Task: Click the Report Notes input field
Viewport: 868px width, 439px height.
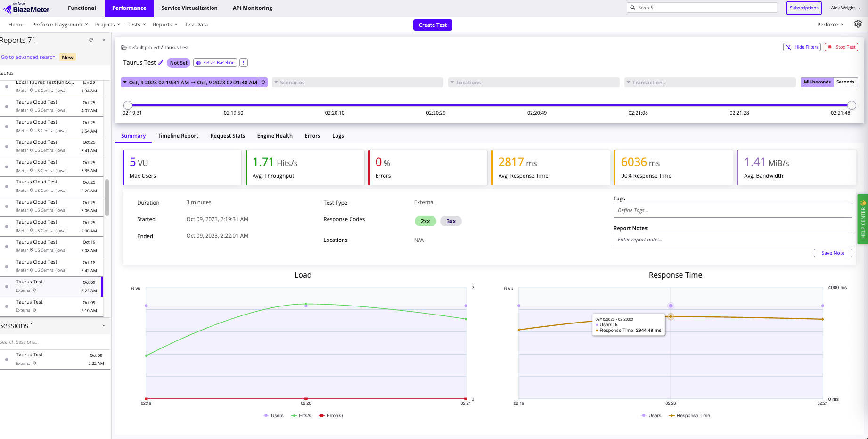Action: [x=732, y=240]
